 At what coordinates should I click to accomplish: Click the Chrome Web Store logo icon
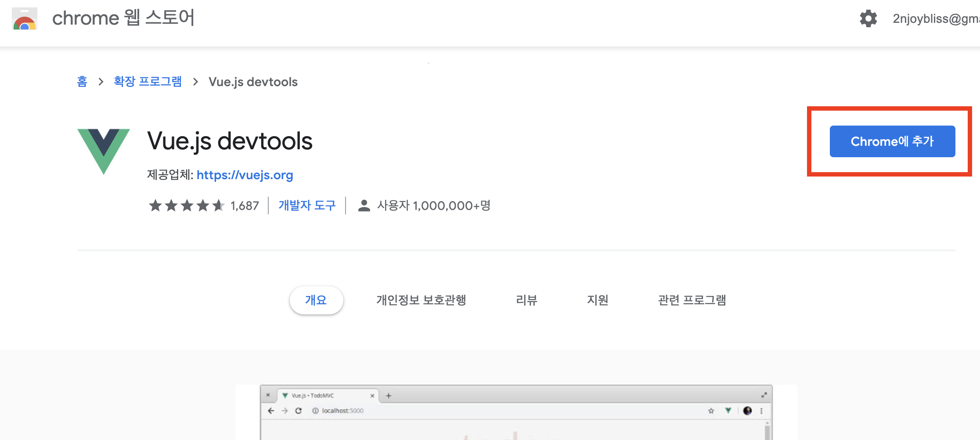(25, 19)
